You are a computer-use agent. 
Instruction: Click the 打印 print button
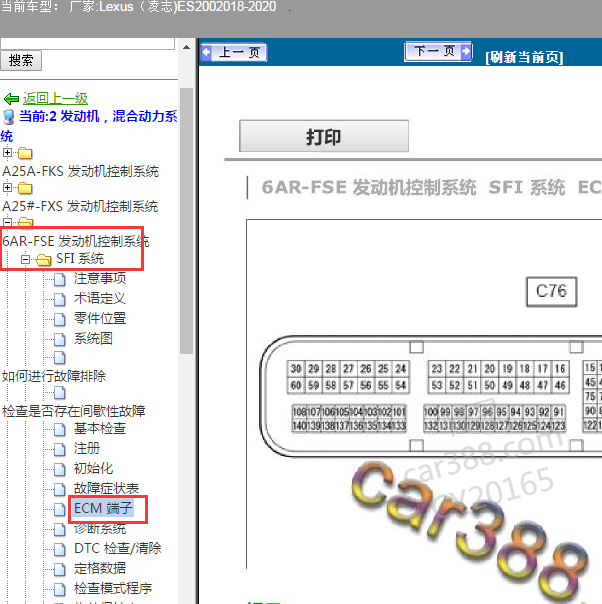point(324,136)
